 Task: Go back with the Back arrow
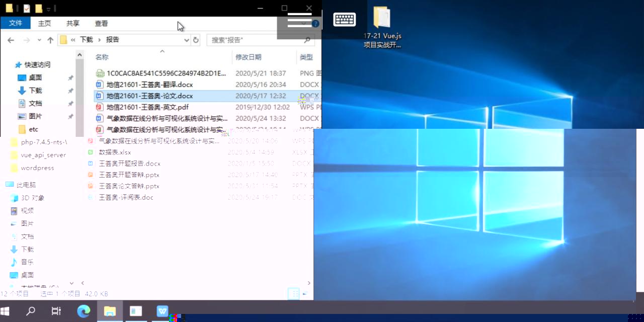(11, 40)
